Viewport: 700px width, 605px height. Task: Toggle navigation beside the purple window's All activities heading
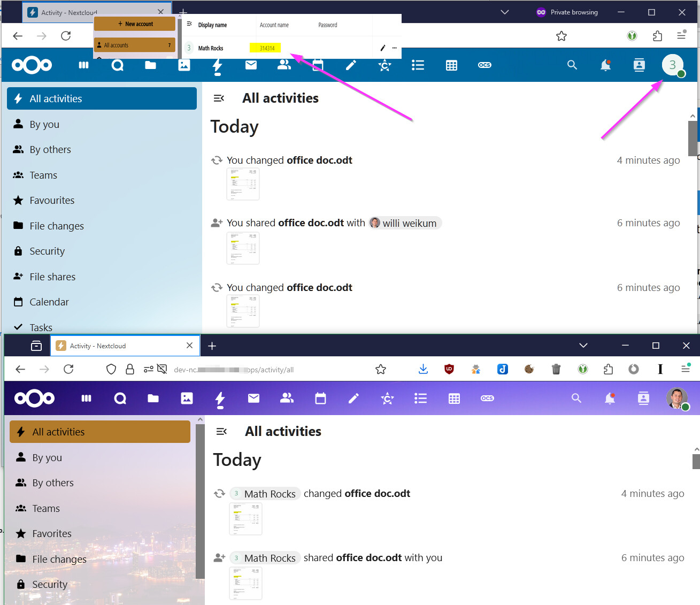[x=221, y=432]
